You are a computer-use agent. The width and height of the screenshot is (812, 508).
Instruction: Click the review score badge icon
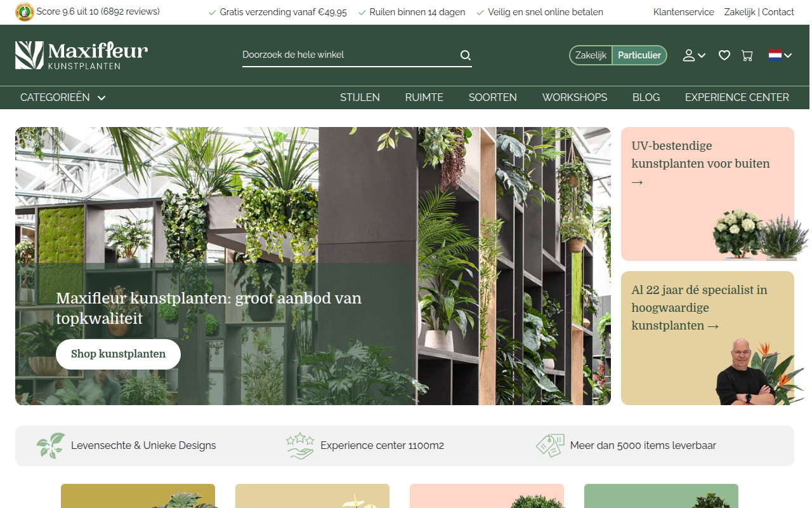click(x=25, y=12)
